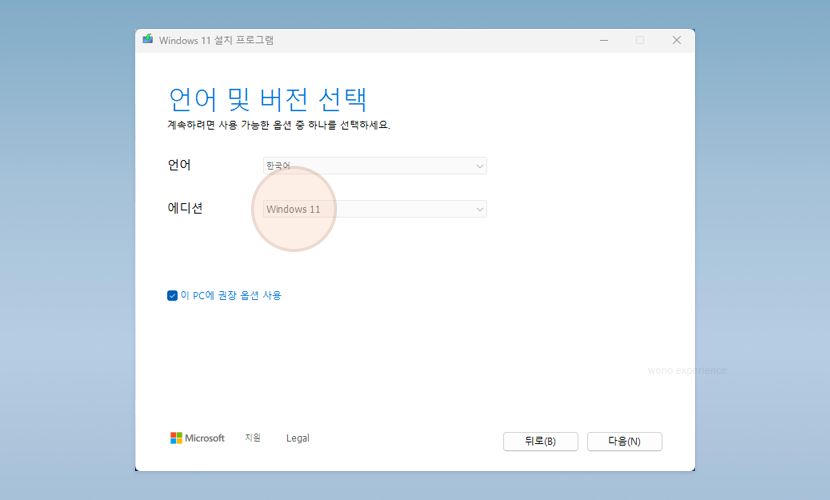Close the Windows 11 설치 프로그램 window
This screenshot has width=830, height=500.
pos(676,40)
